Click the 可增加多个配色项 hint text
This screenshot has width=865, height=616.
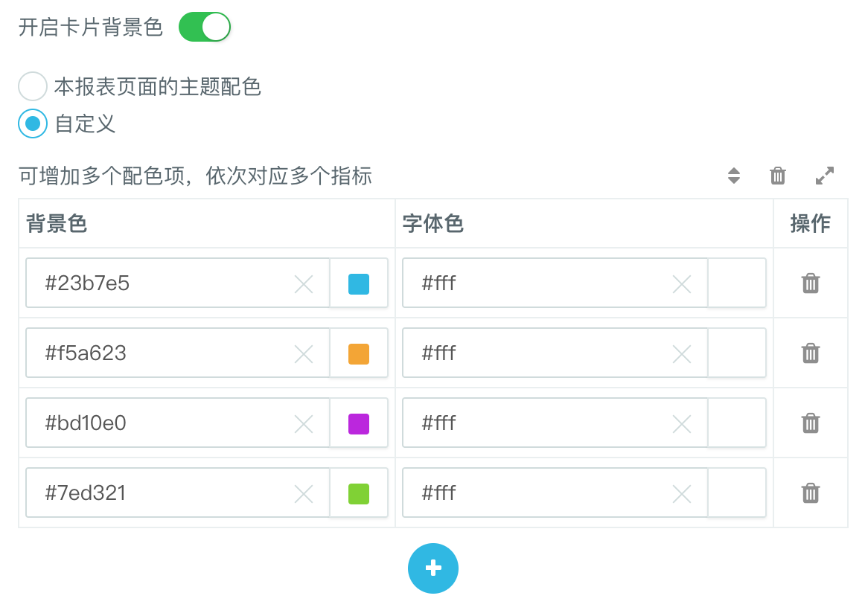pyautogui.click(x=195, y=176)
